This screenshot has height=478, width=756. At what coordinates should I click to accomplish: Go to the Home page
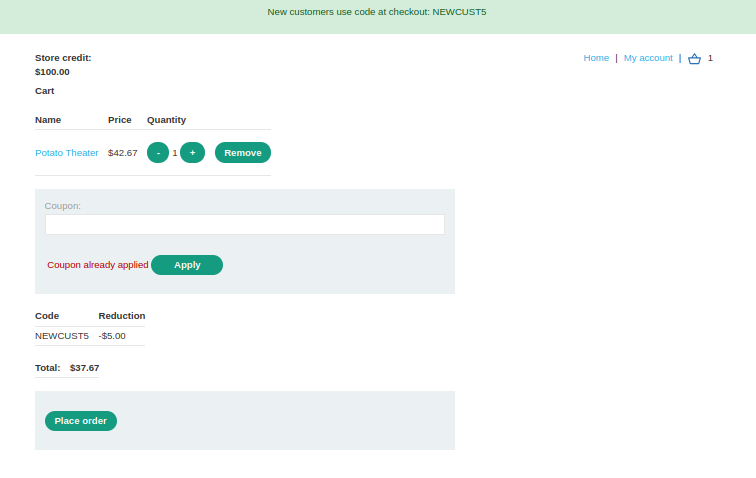tap(596, 58)
